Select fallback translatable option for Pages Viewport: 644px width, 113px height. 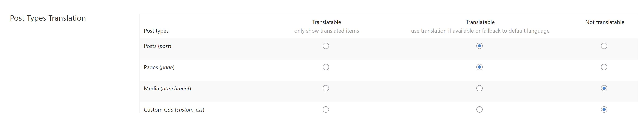coord(479,67)
